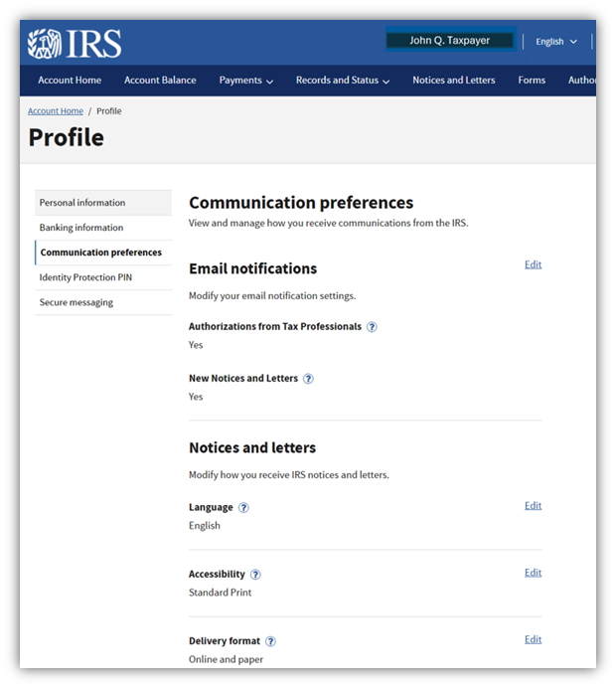
Task: Click 'Modify your email notification settings' text
Action: coord(272,296)
